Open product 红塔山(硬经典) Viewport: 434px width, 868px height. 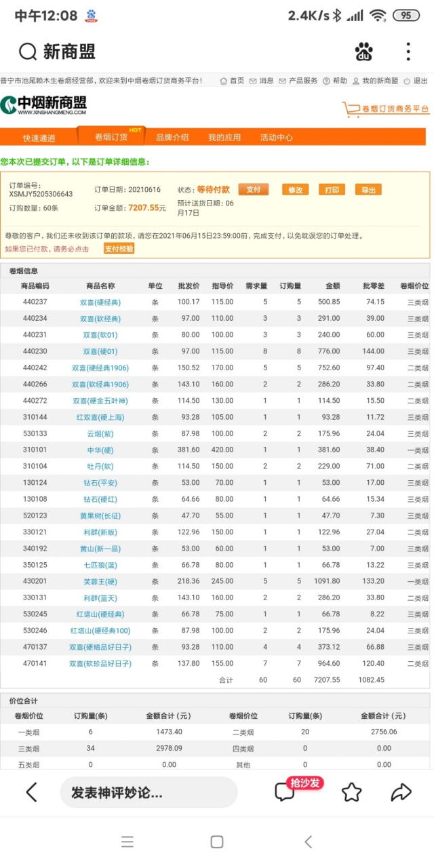tap(100, 614)
